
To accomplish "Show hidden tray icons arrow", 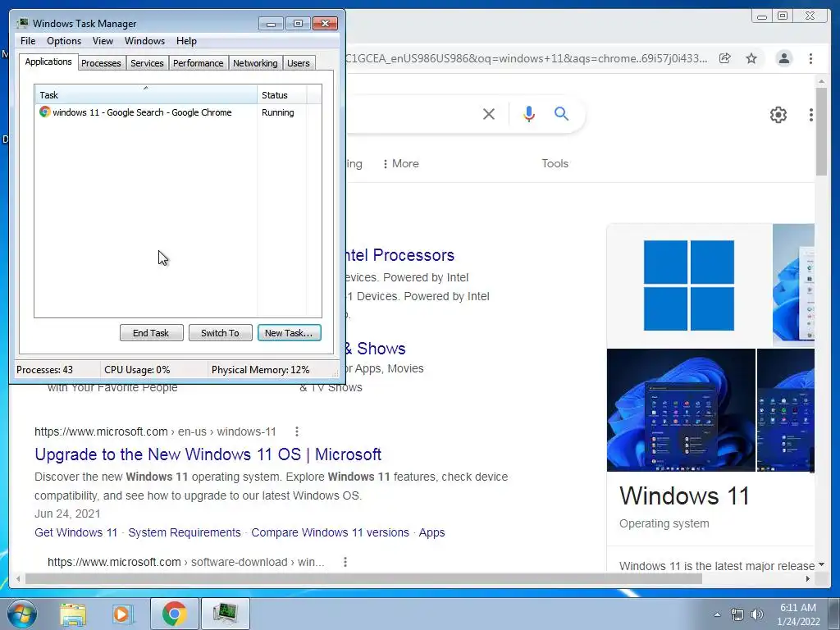I will coord(717,614).
